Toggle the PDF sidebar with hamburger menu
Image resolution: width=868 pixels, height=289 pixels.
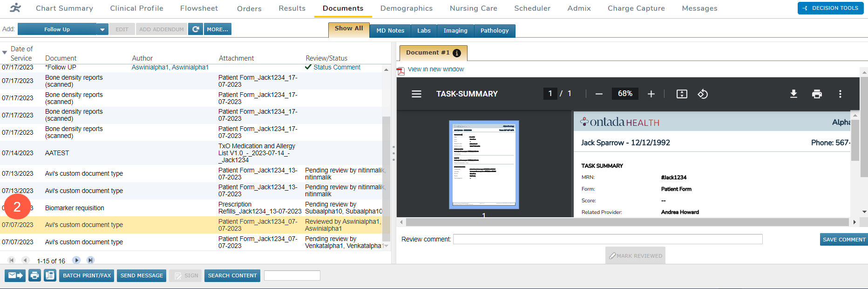[x=416, y=94]
